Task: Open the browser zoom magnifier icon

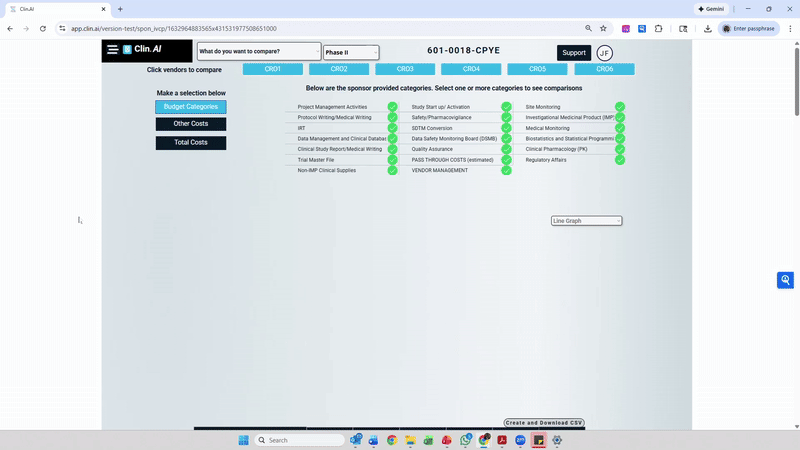Action: (588, 29)
